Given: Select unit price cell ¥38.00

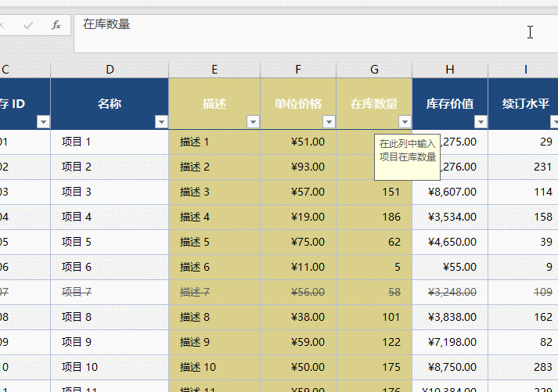Looking at the screenshot, I should point(298,317).
